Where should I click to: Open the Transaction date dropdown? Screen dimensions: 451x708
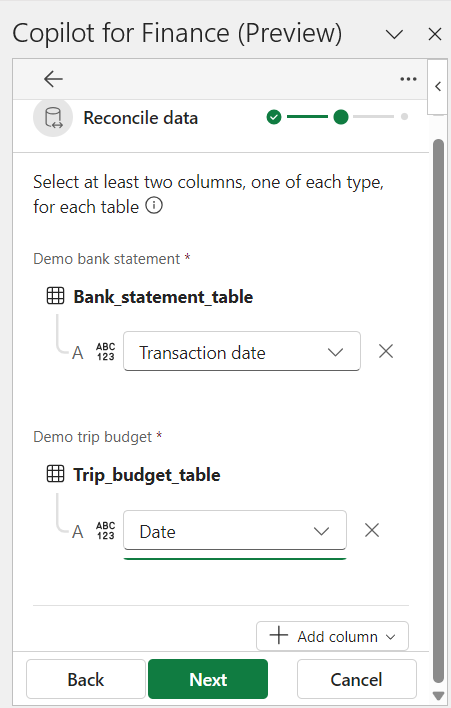[242, 351]
